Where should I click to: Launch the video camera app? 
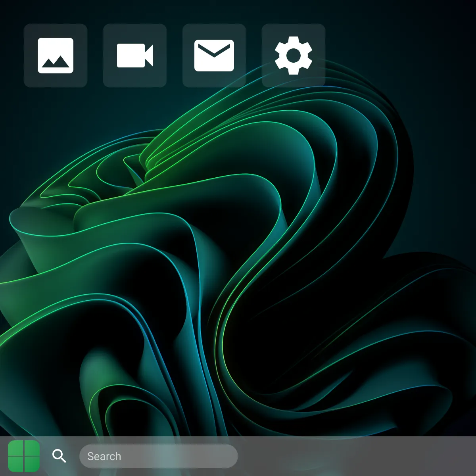pyautogui.click(x=135, y=56)
